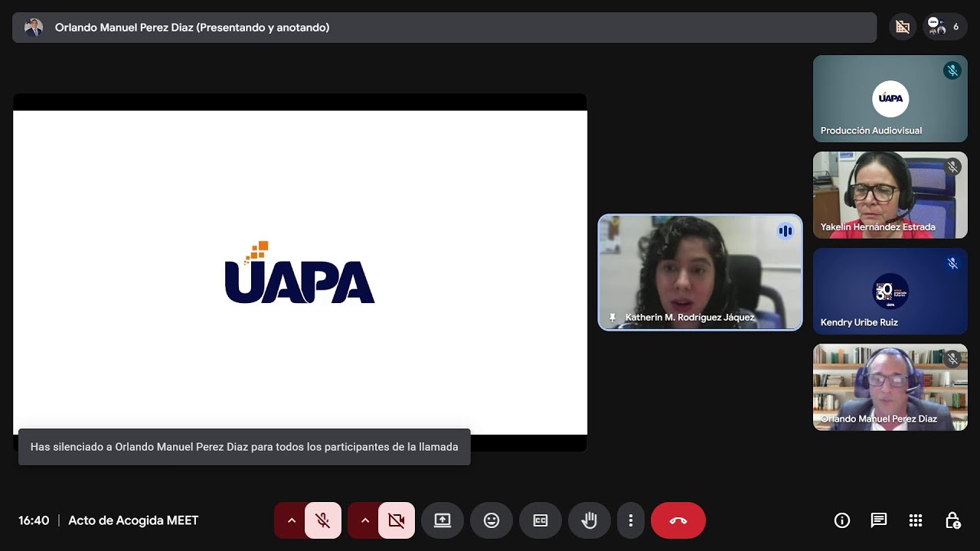980x551 pixels.
Task: Click the 16:40 clock time
Action: pyautogui.click(x=34, y=520)
